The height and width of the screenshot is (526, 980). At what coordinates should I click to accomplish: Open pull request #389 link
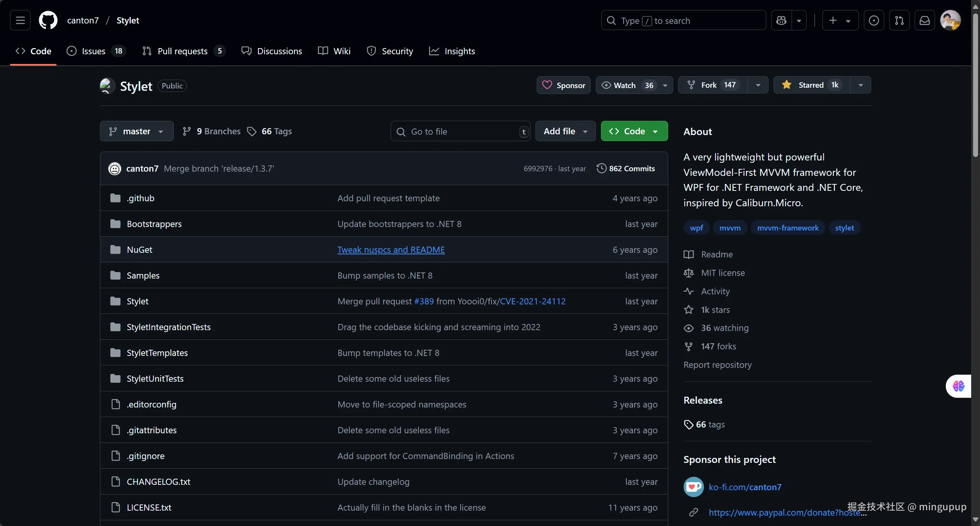(424, 301)
